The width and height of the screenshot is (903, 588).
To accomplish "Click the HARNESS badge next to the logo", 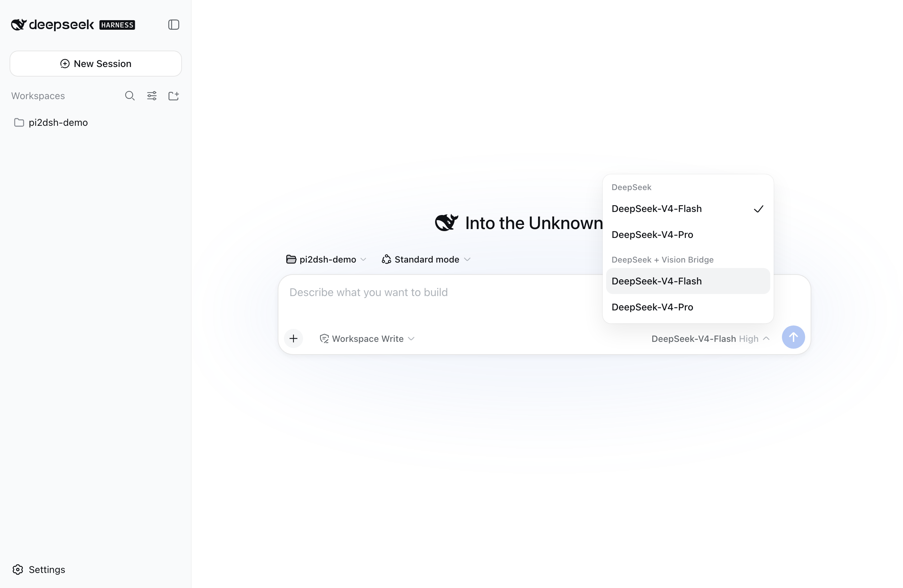I will click(117, 25).
